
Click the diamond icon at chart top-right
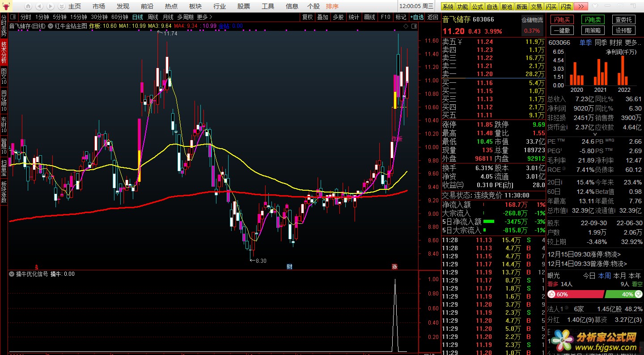(406, 26)
